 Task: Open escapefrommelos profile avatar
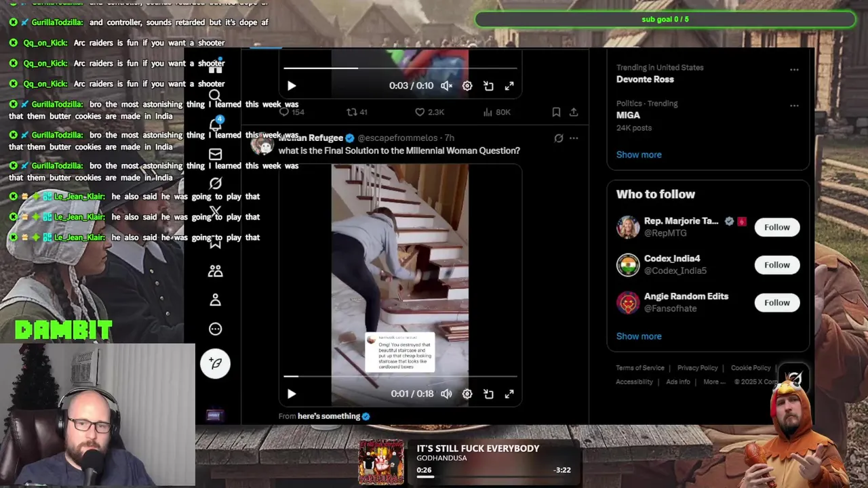pos(262,144)
